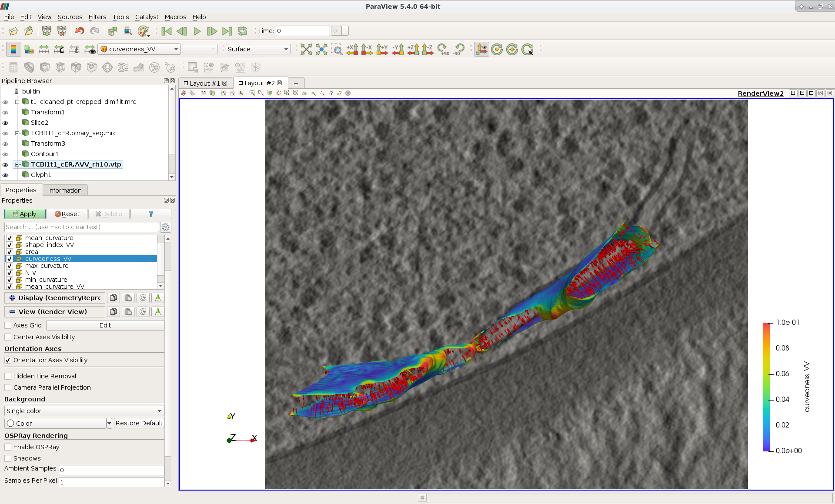Click the Restore Default button

pyautogui.click(x=139, y=423)
